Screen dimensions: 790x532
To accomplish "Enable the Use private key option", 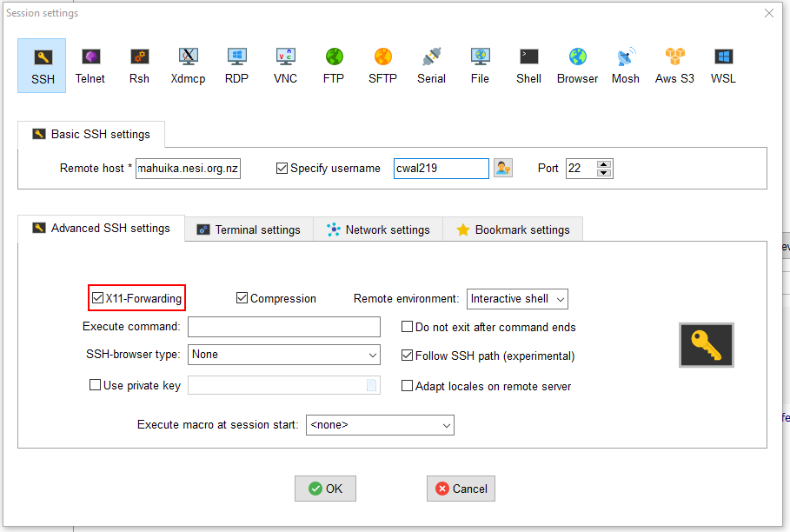I will pyautogui.click(x=96, y=385).
